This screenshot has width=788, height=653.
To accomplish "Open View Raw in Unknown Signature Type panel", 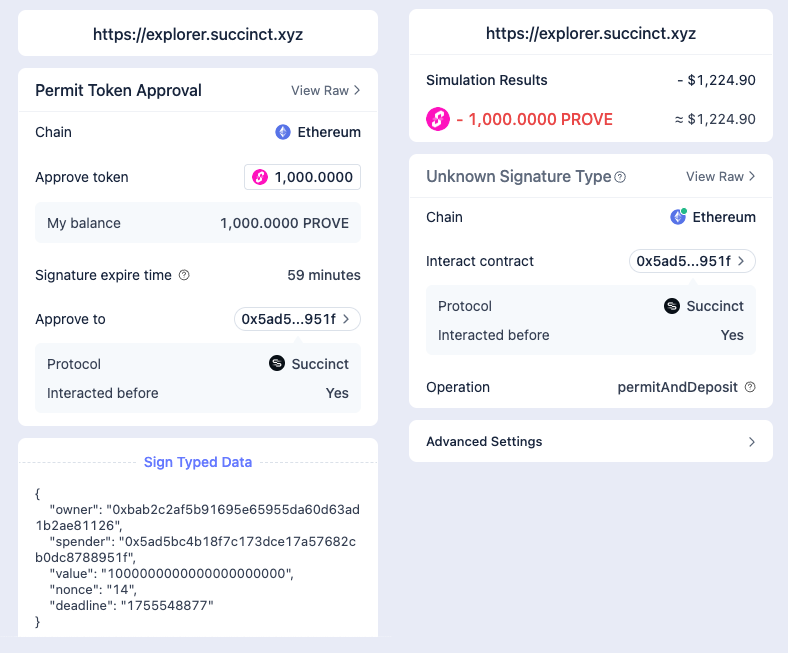I will click(x=721, y=176).
